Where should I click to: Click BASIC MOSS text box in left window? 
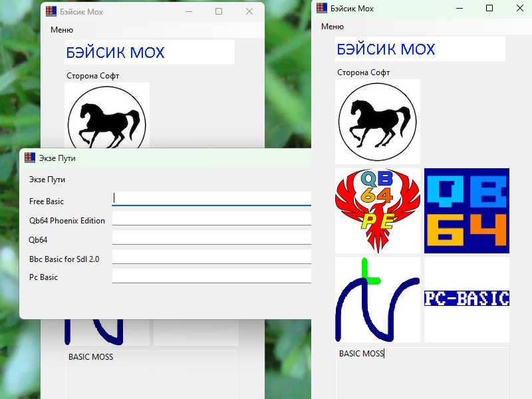152,374
